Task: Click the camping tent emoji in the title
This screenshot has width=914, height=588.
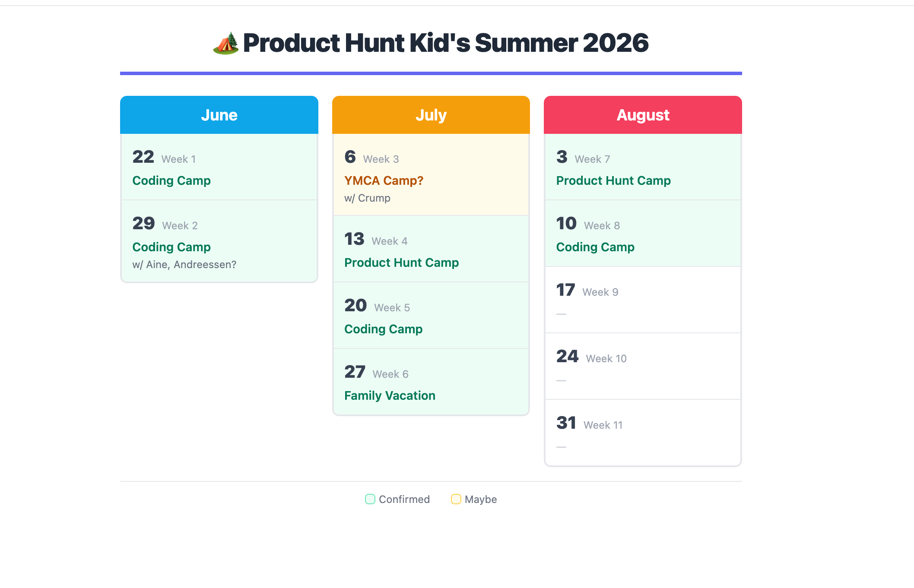Action: pyautogui.click(x=226, y=43)
